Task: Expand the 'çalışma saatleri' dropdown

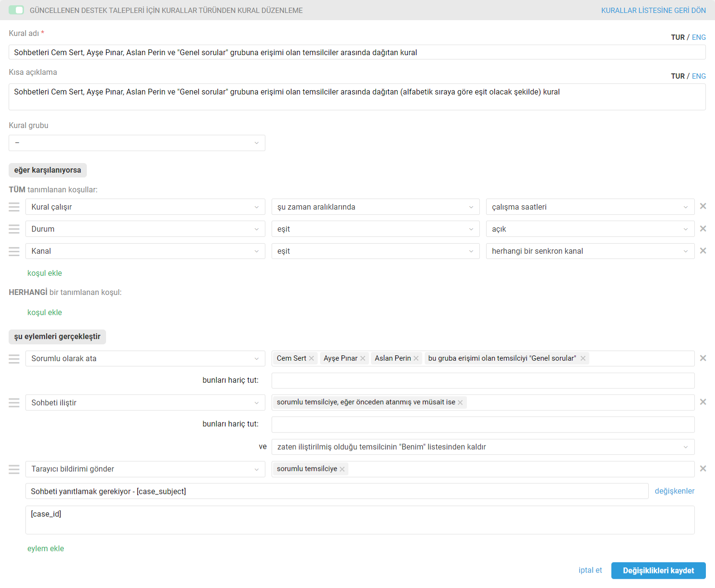Action: pos(590,207)
